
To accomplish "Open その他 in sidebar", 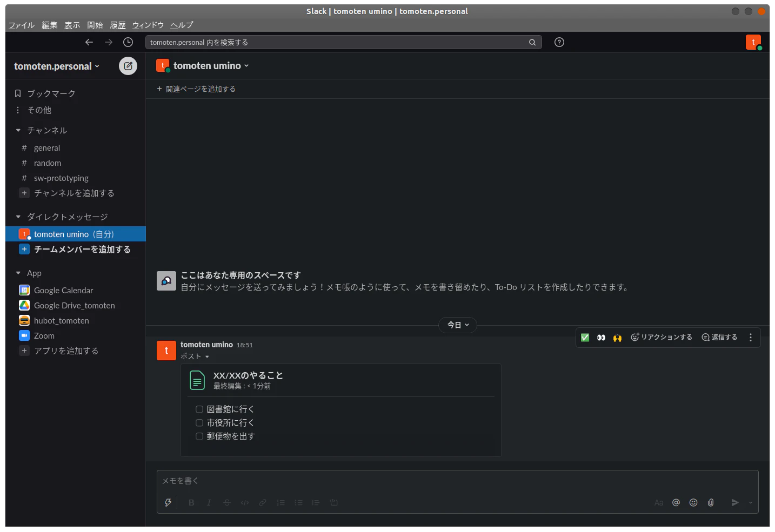I will 39,110.
